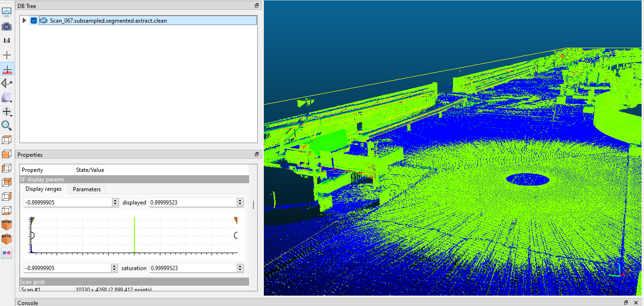
Task: Set the bottom view cube icon
Action: [x=7, y=211]
